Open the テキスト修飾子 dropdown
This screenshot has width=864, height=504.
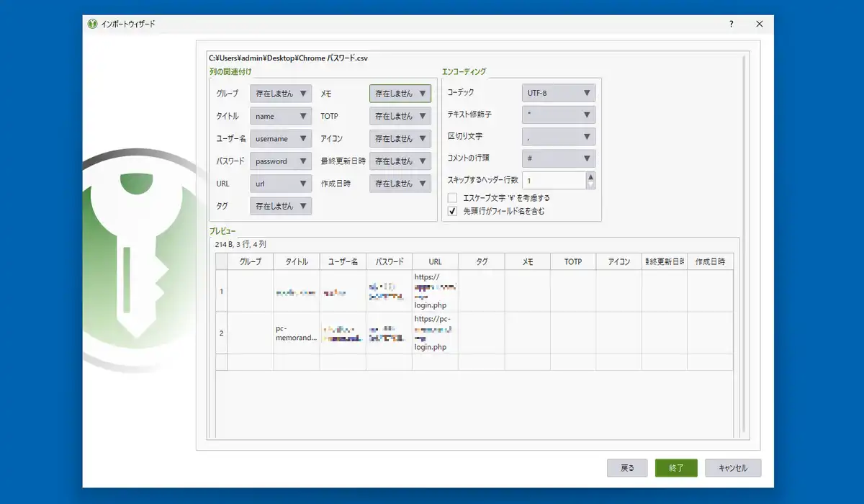[559, 114]
